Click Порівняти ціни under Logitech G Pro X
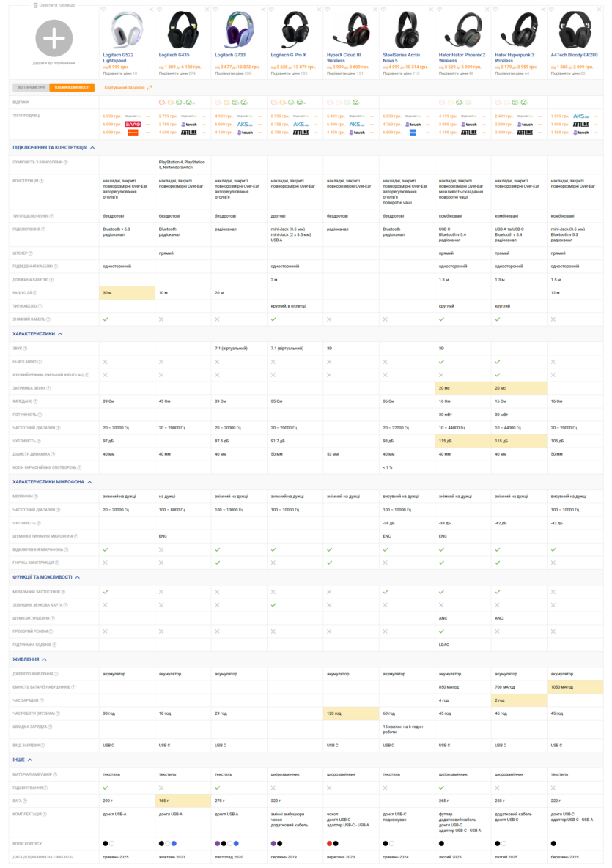612x868 pixels. [x=289, y=73]
